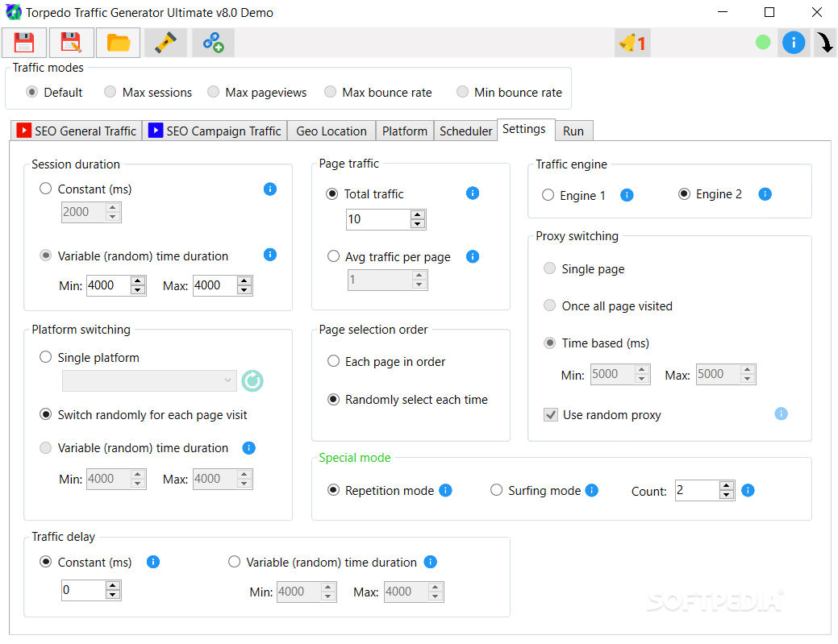Click the Total traffic value field
This screenshot has height=644, width=838.
tap(379, 219)
